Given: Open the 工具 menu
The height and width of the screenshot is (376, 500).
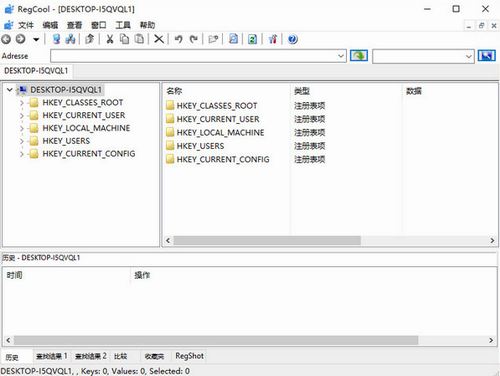Looking at the screenshot, I should (123, 25).
